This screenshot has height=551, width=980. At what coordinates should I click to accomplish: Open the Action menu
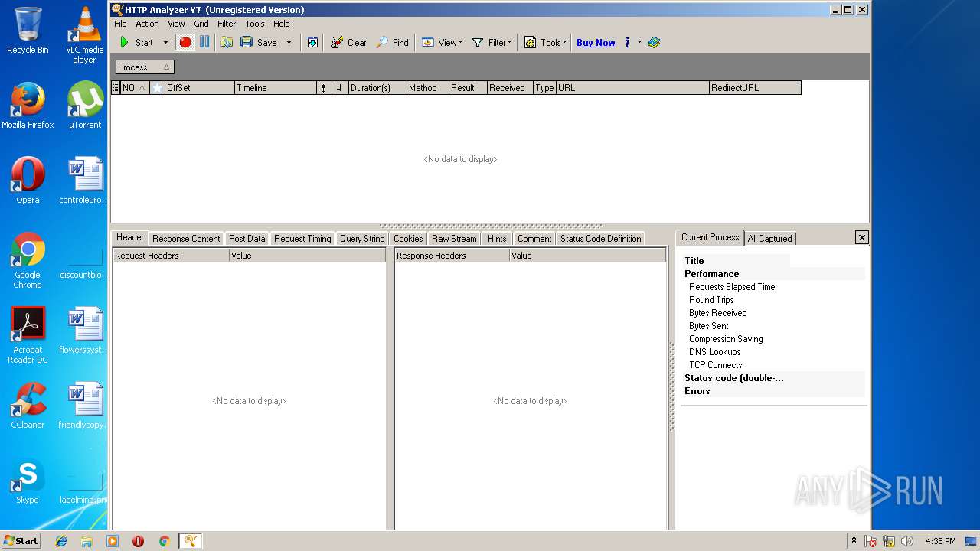click(147, 24)
